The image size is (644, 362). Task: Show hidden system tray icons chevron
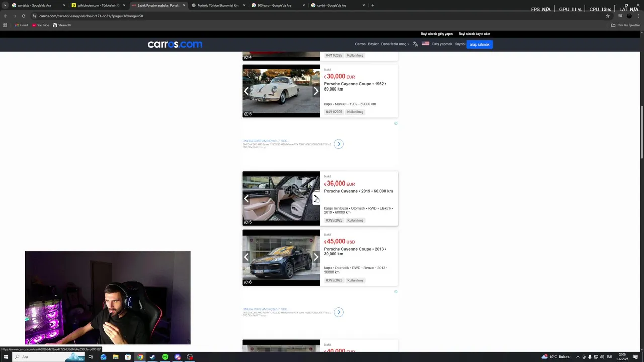click(x=578, y=357)
